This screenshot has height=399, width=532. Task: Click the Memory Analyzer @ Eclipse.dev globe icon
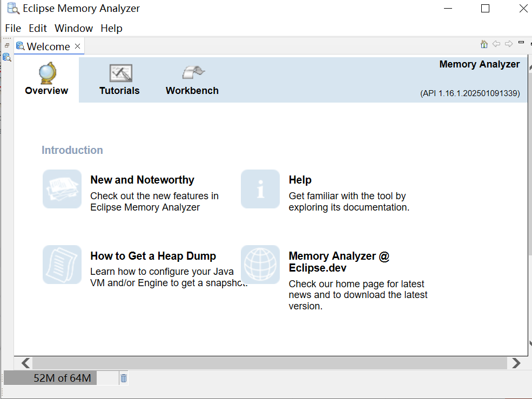(260, 265)
